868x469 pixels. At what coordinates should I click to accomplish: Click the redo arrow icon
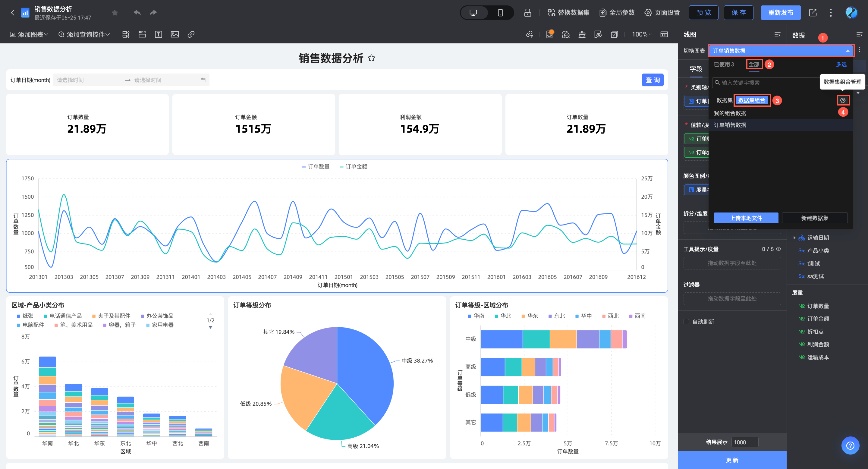[x=153, y=12]
